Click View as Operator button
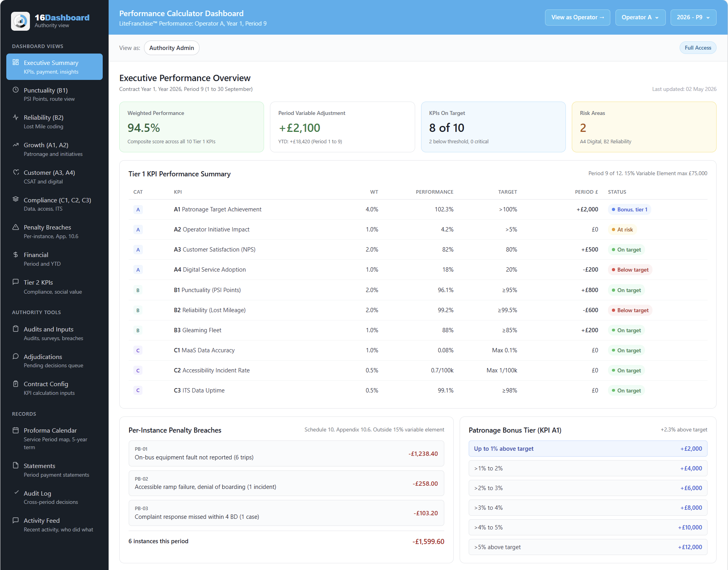 (577, 17)
